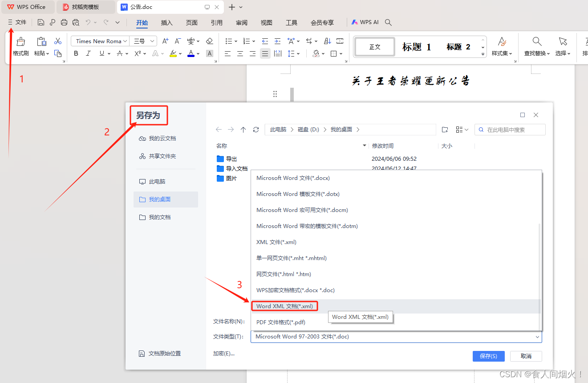Screen dimensions: 588x383
Task: Click the eraser clear formatting icon
Action: tap(210, 41)
